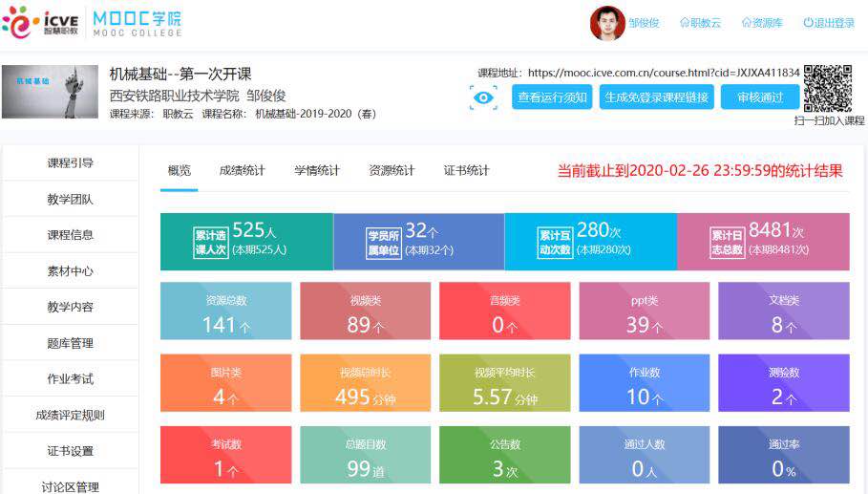This screenshot has height=494, width=868.
Task: Click the QR code to join course
Action: click(x=827, y=89)
